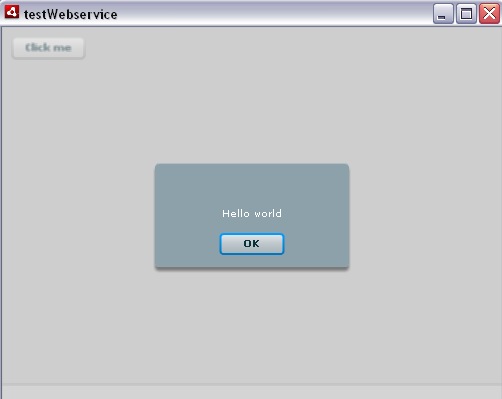Screen dimensions: 502x399
Task: Minimize the testWebservice window
Action: (443, 14)
